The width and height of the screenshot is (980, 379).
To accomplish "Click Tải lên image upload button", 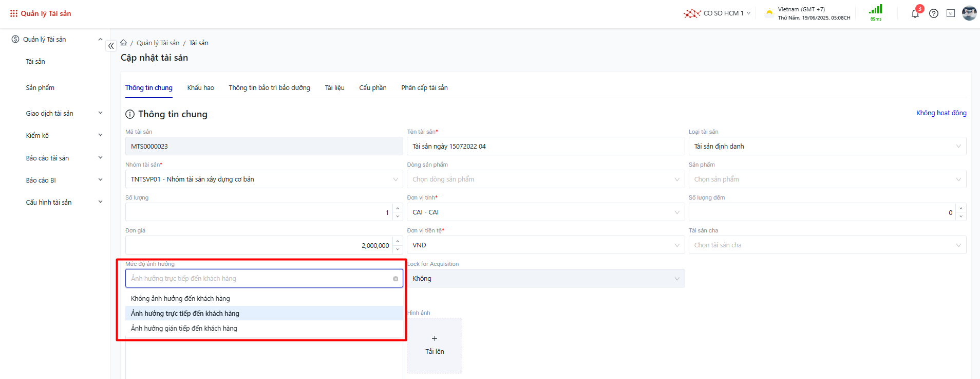I will point(435,345).
